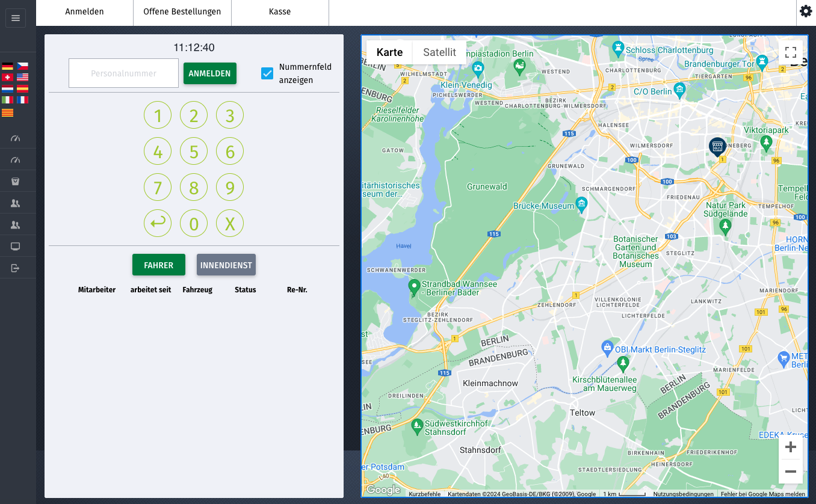Image resolution: width=816 pixels, height=504 pixels.
Task: Open the monitor screen sidebar icon
Action: (x=16, y=247)
